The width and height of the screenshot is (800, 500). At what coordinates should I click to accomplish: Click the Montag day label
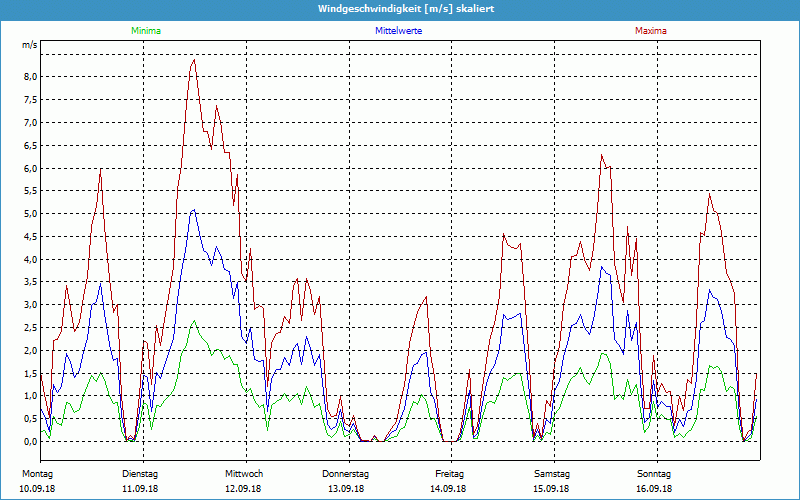point(37,474)
